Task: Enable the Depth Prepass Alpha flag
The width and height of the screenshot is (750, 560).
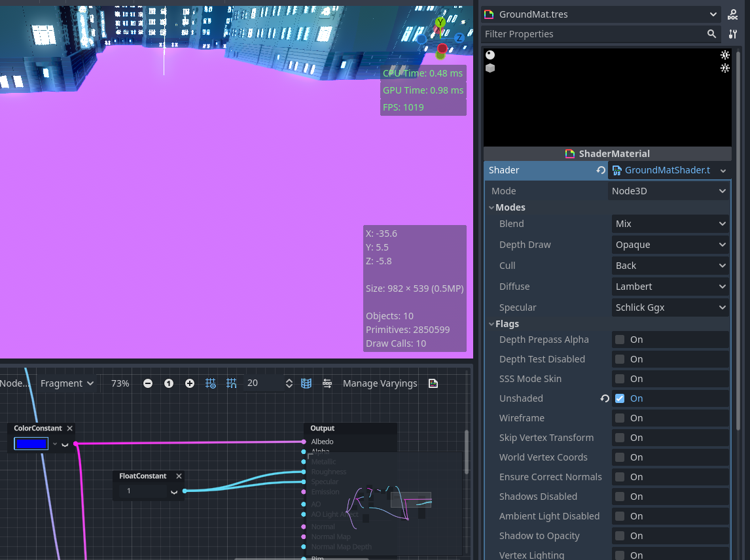Action: click(x=619, y=339)
